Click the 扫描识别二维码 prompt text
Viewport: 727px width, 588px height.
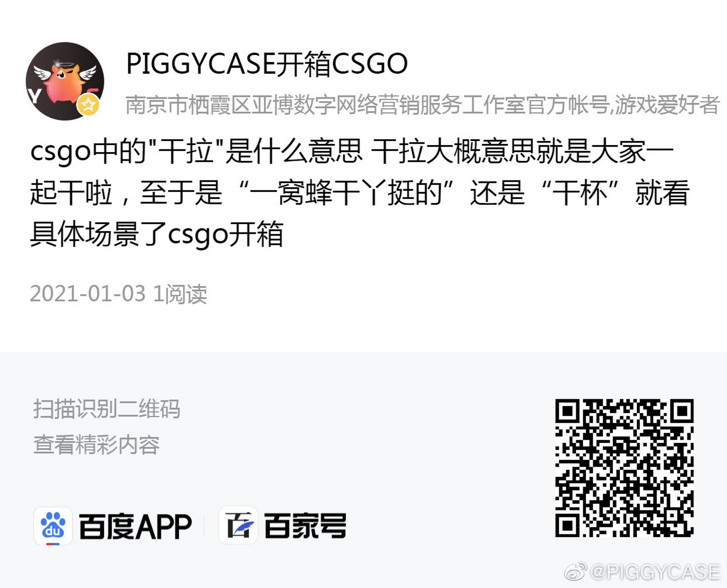(x=107, y=409)
